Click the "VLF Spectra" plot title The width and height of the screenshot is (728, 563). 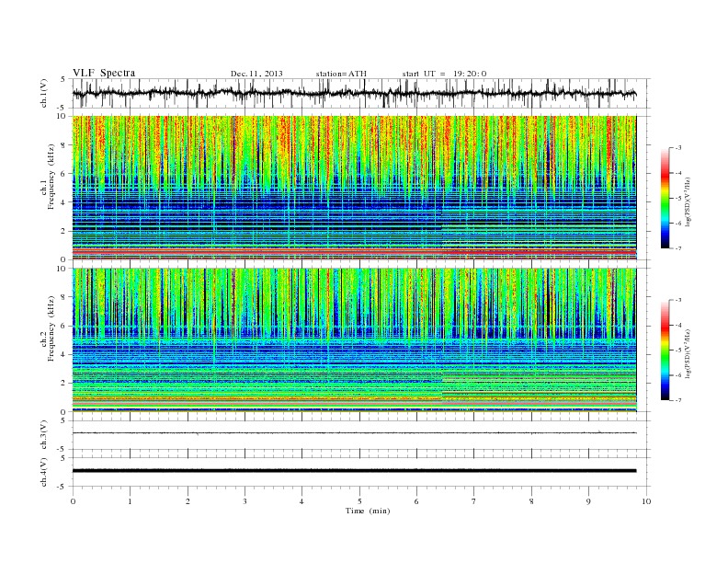pos(104,73)
